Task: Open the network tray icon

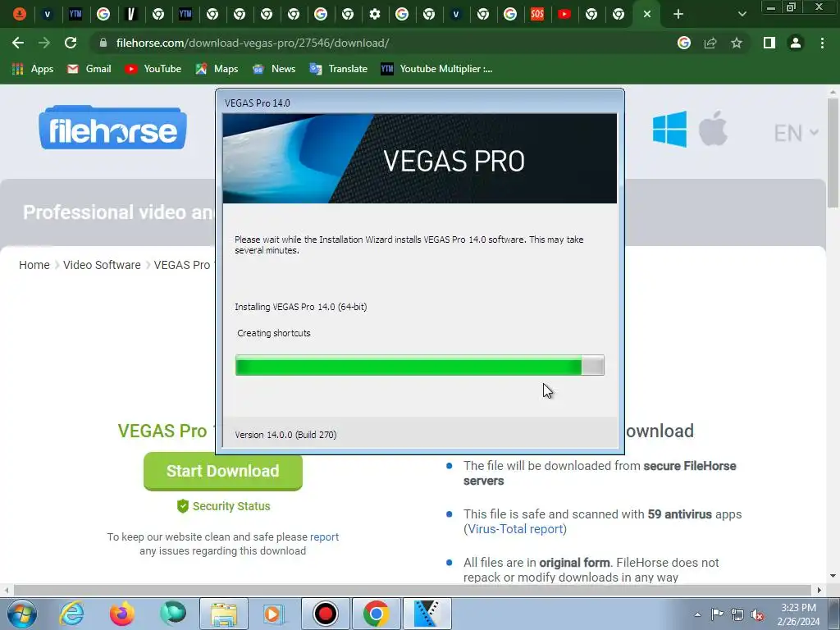Action: [x=737, y=615]
